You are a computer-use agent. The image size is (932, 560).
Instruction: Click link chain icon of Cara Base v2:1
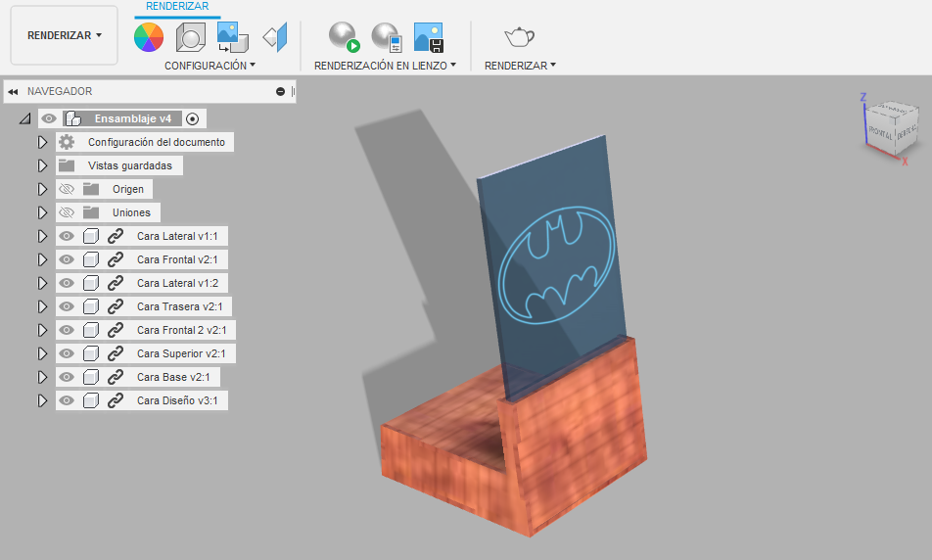116,377
